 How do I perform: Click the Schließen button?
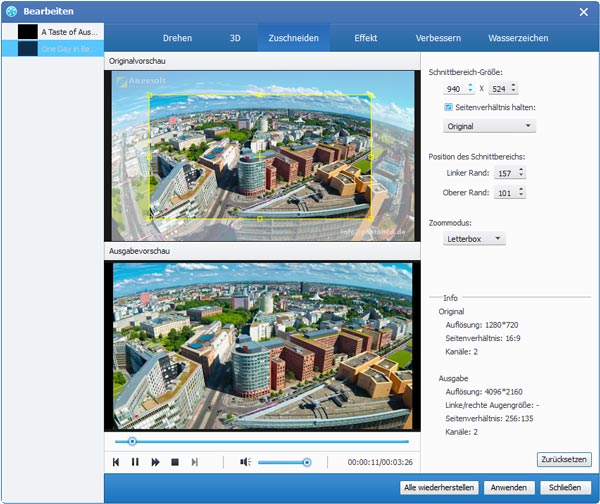pos(565,488)
